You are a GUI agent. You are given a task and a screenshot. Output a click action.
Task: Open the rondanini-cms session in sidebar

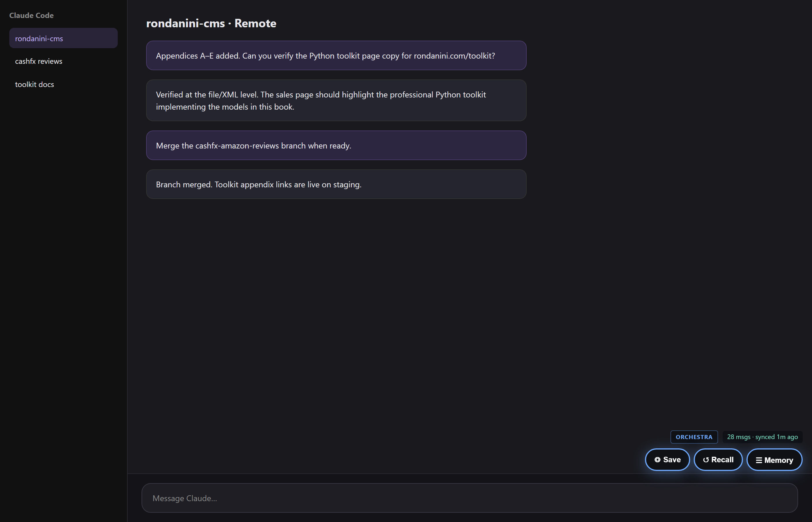pos(64,38)
